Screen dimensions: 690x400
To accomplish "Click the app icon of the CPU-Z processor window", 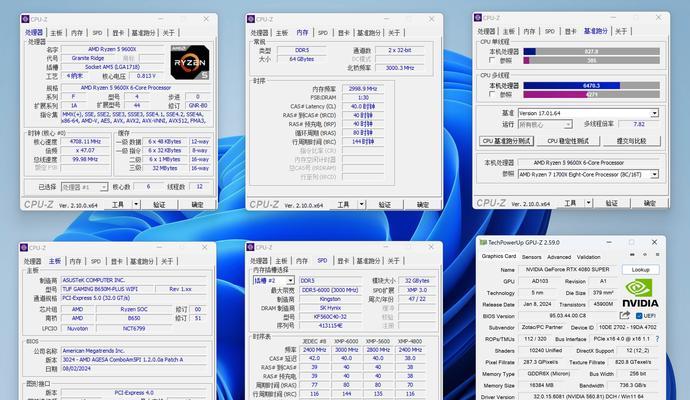I will pyautogui.click(x=25, y=19).
